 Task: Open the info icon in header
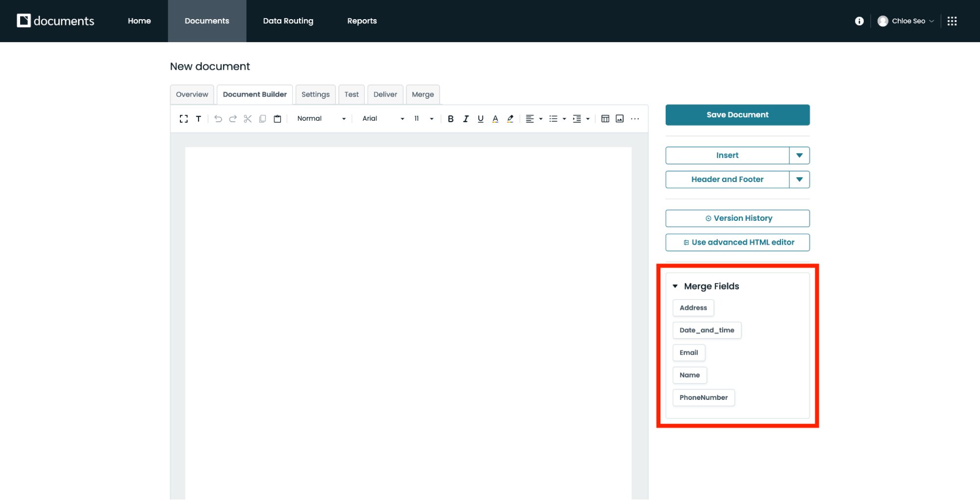pos(859,21)
